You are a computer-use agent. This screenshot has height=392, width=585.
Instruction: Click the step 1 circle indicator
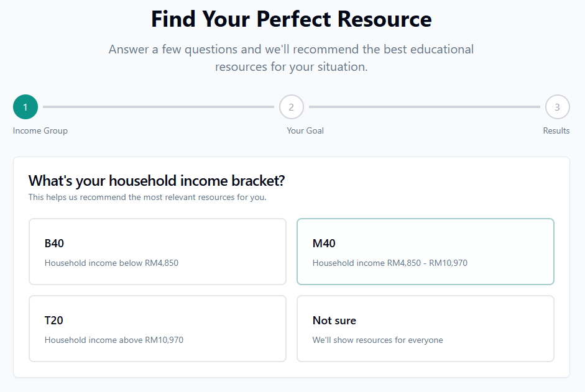click(25, 107)
